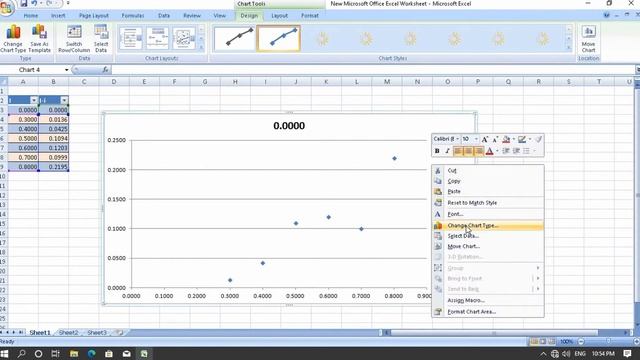Click the Paste icon in context menu
640x360 pixels.
tap(438, 191)
